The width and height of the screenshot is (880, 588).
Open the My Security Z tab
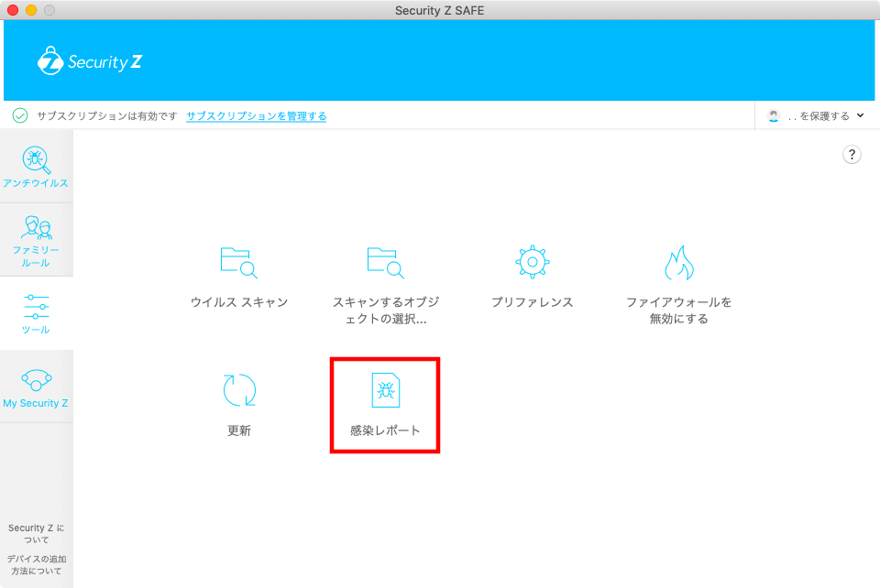37,387
